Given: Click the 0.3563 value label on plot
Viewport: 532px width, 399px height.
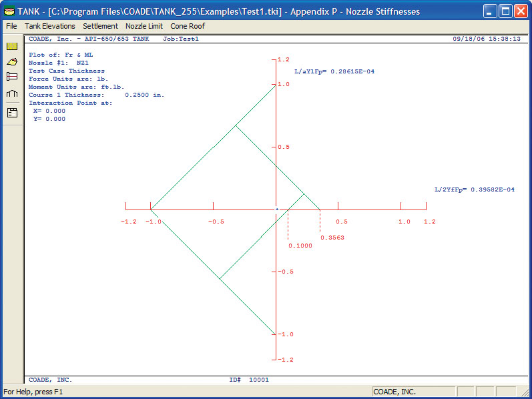Looking at the screenshot, I should [x=331, y=238].
